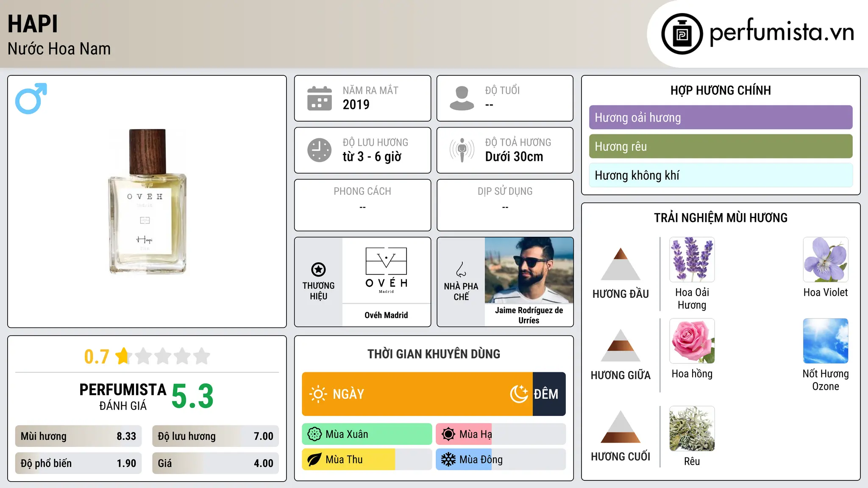Viewport: 868px width, 488px height.
Task: Click the Giá 4.00 score box
Action: pos(215,463)
